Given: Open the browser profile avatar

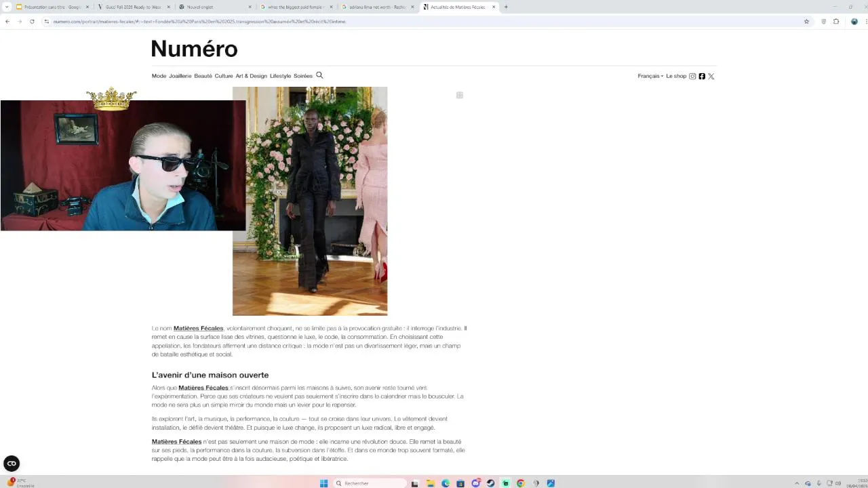Looking at the screenshot, I should pyautogui.click(x=854, y=21).
